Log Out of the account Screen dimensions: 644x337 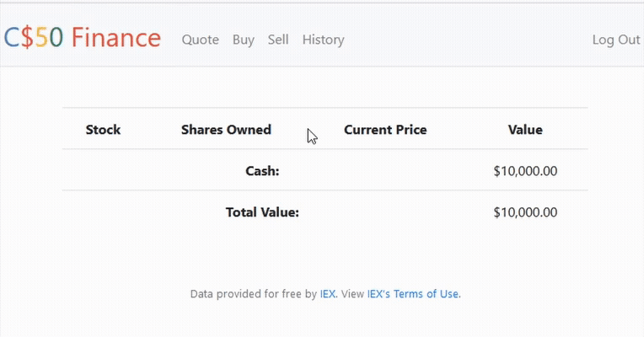[x=615, y=40]
